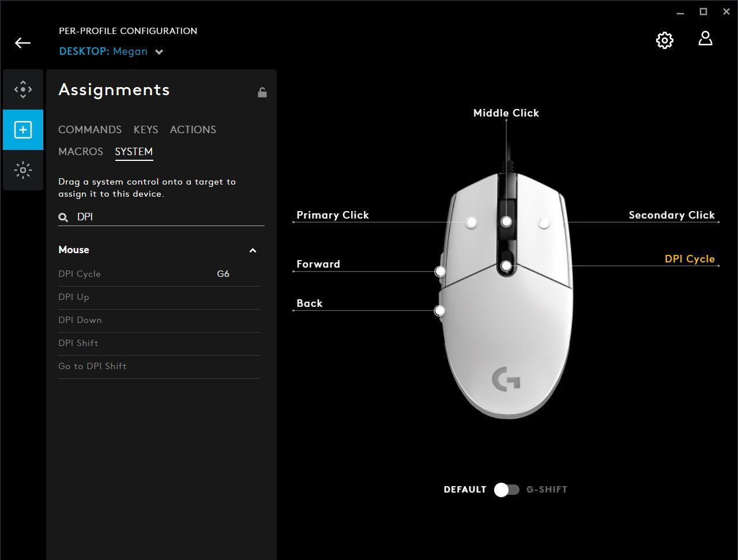Click the unlock padlock icon in Assignments
This screenshot has height=560, width=738.
click(262, 92)
